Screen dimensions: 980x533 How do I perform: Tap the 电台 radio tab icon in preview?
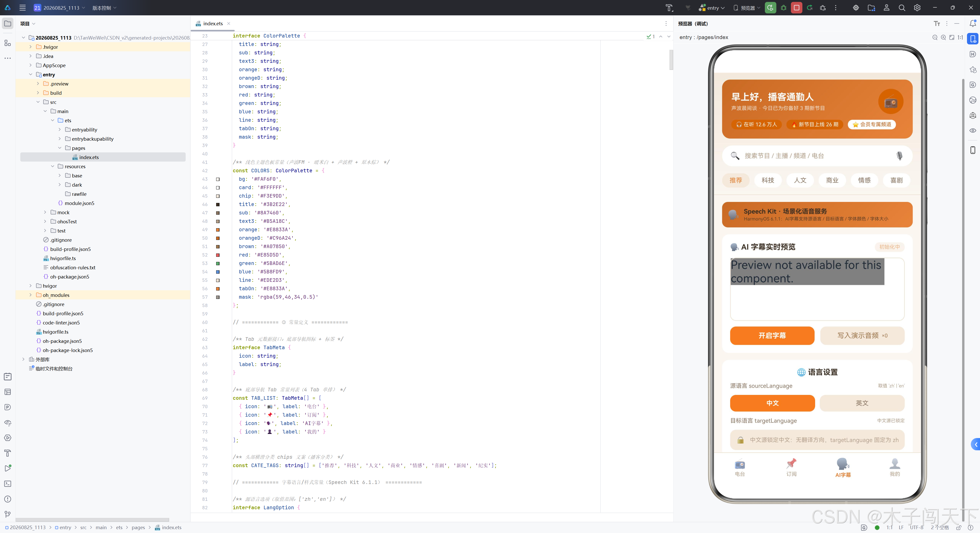pyautogui.click(x=740, y=465)
